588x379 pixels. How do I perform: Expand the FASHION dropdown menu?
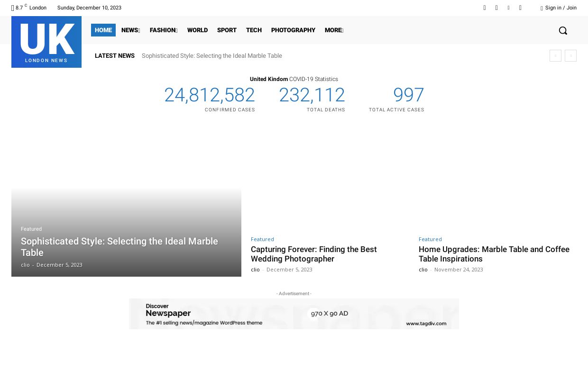click(164, 30)
